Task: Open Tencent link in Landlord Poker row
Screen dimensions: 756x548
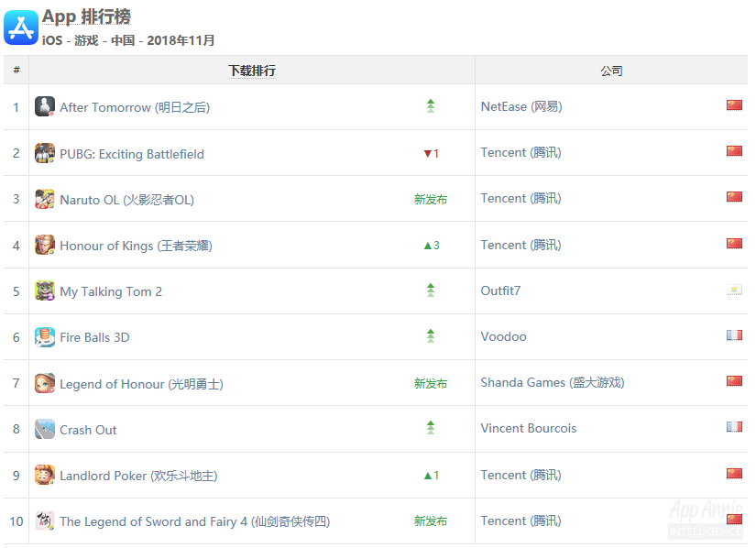Action: [x=521, y=475]
